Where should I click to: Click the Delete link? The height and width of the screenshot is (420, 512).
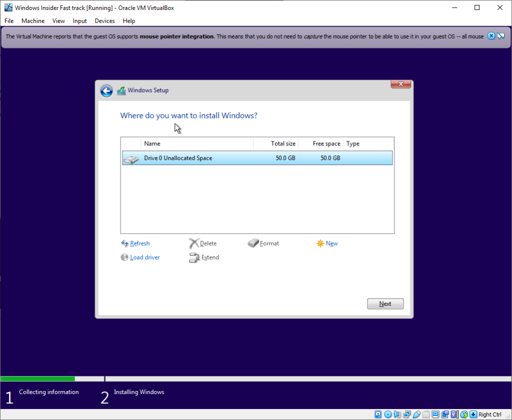point(208,243)
